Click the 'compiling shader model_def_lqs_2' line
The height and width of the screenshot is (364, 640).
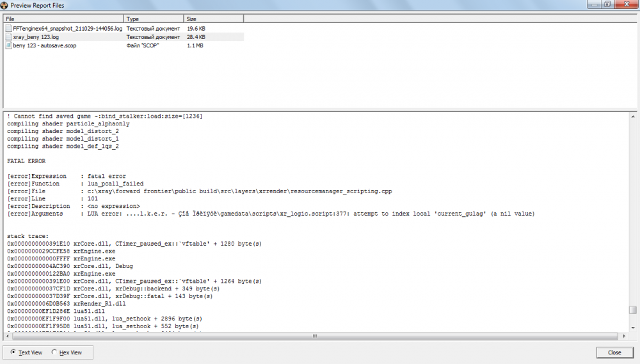coord(63,146)
